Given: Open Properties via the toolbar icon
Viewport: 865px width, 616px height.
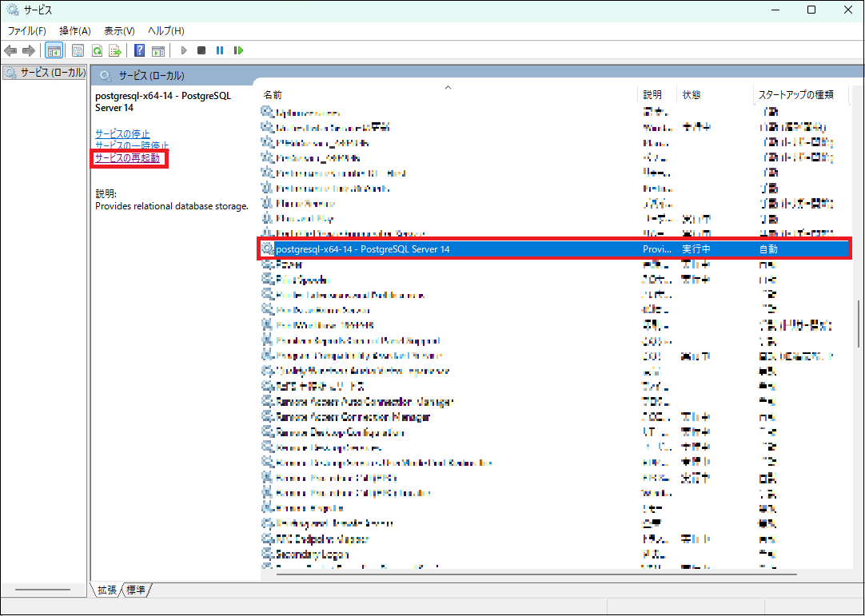Looking at the screenshot, I should [x=78, y=50].
